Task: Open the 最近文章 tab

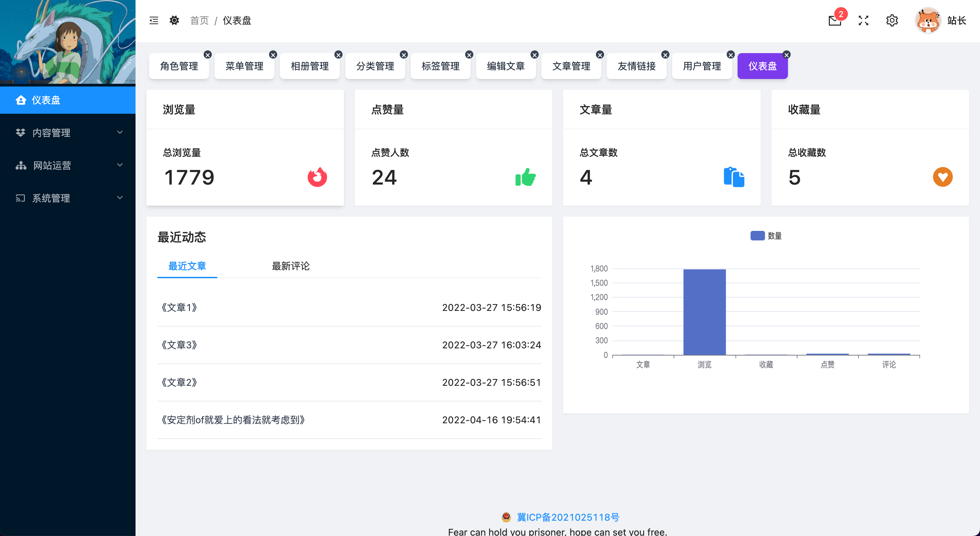Action: tap(187, 266)
